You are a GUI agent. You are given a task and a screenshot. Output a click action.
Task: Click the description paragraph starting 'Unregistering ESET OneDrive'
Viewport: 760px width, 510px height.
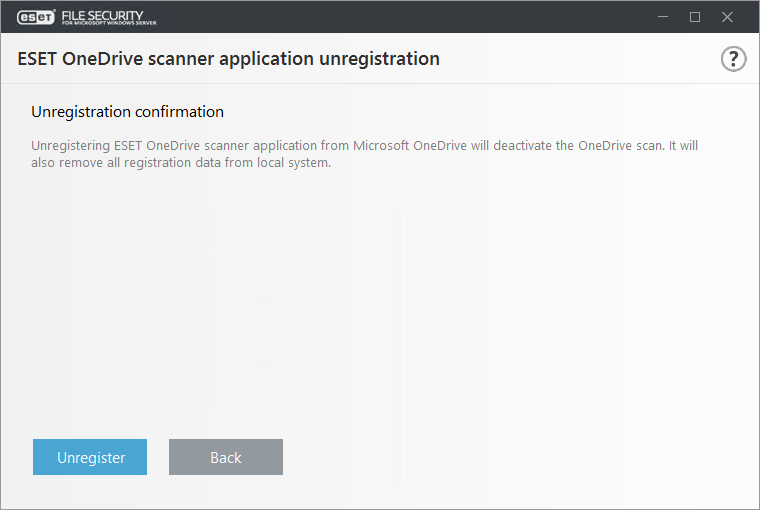click(x=364, y=154)
